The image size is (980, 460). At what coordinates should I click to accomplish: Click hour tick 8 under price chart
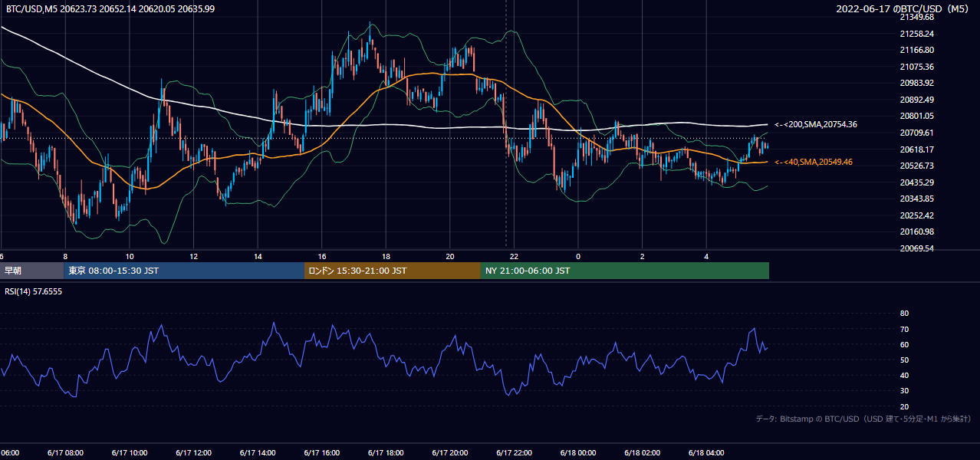pyautogui.click(x=65, y=256)
